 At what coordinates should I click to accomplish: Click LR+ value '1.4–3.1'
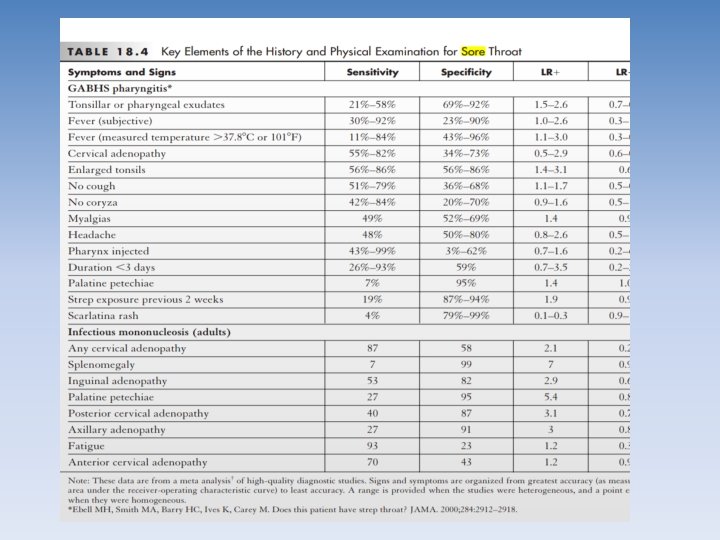(x=551, y=170)
